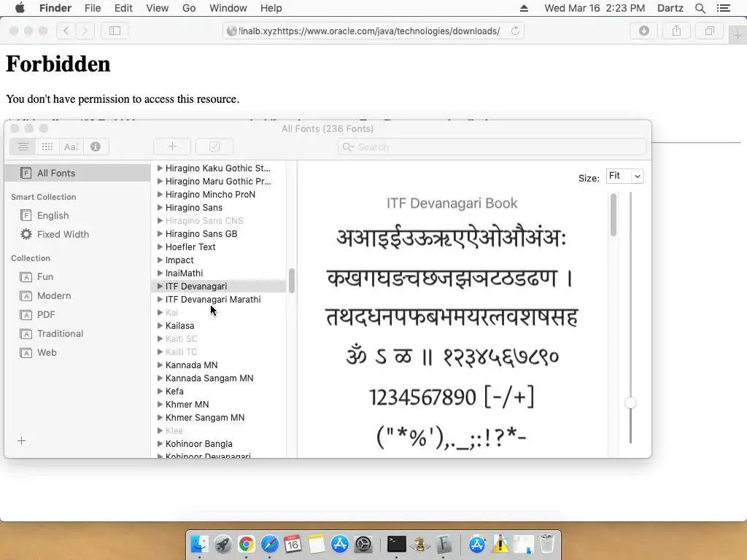Show all tabs in Safari

709,31
